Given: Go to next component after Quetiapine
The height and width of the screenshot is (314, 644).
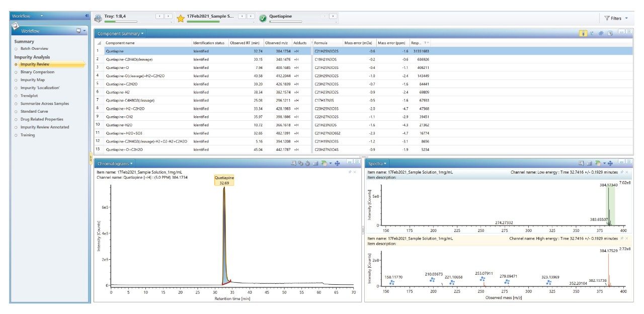Looking at the screenshot, I should coord(332,17).
